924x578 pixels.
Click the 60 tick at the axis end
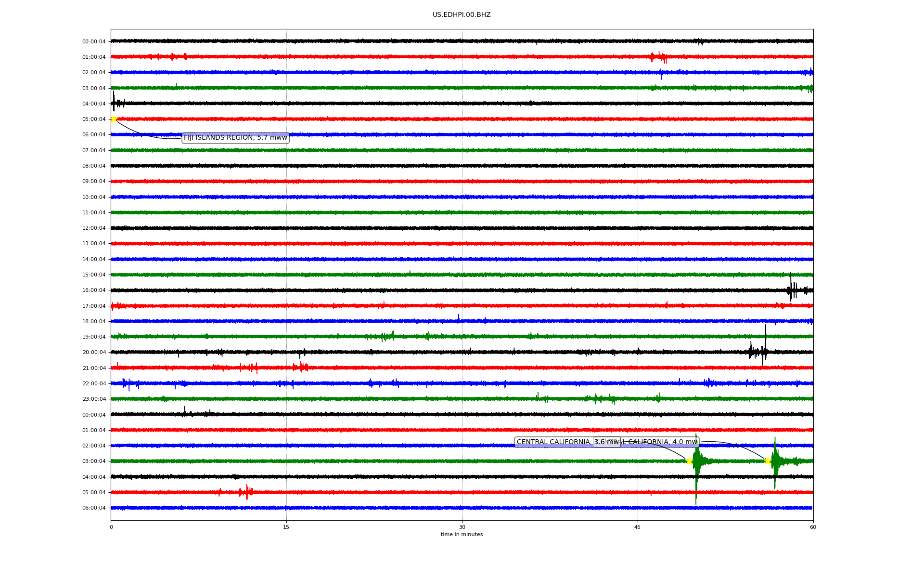point(813,527)
